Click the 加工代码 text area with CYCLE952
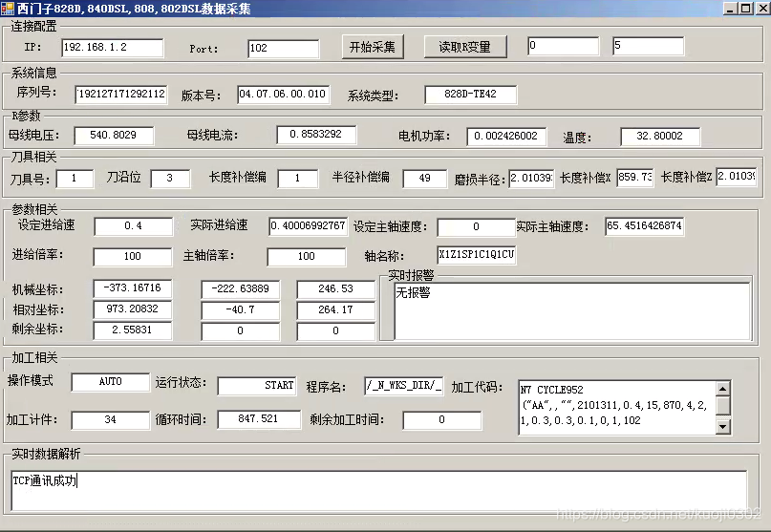Image resolution: width=771 pixels, height=532 pixels. tap(617, 408)
